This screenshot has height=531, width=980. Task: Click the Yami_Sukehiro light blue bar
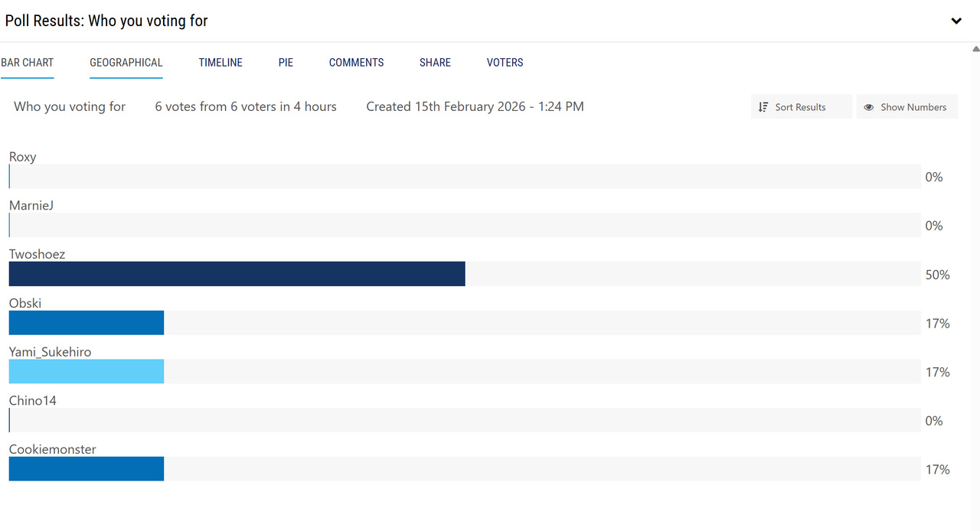pos(87,371)
